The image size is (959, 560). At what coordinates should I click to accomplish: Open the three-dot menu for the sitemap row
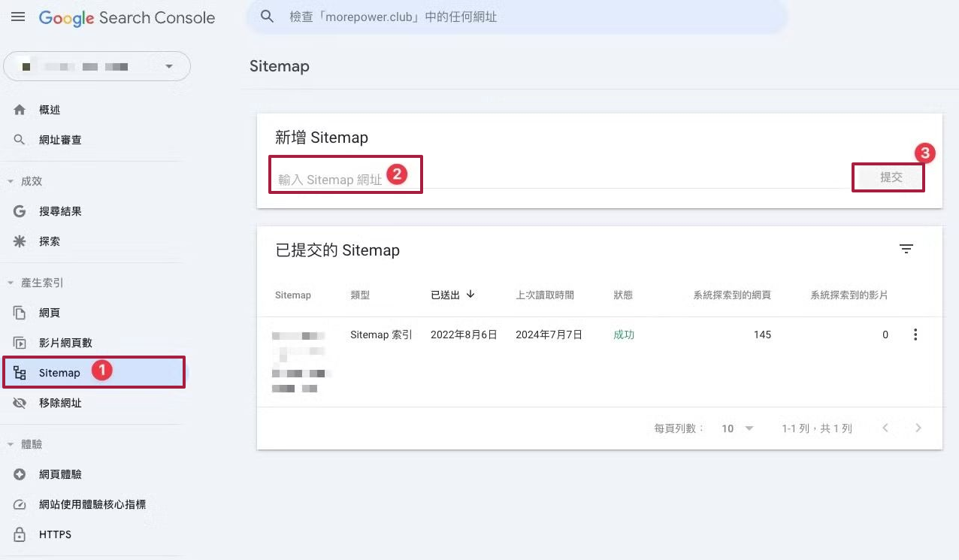tap(915, 335)
